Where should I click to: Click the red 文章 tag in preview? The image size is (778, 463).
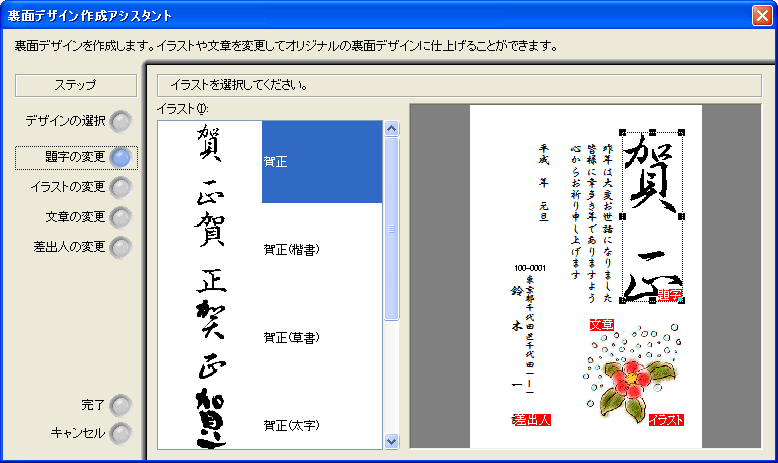(x=602, y=325)
